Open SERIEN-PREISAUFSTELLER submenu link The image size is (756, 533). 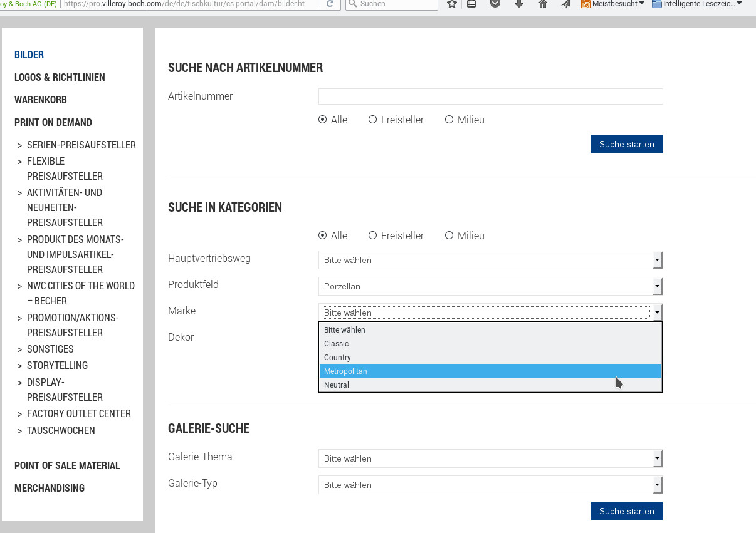pyautogui.click(x=81, y=145)
